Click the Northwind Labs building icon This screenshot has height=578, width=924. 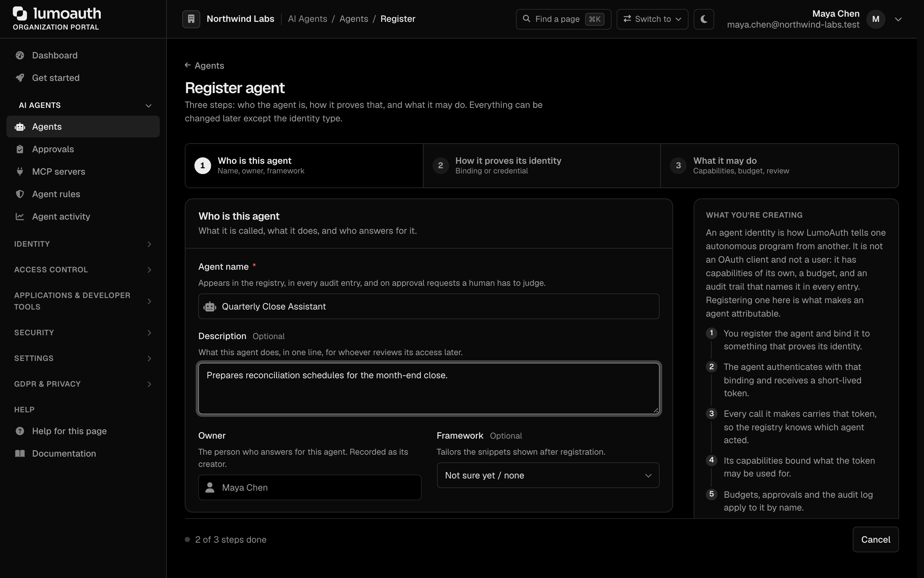click(x=191, y=19)
